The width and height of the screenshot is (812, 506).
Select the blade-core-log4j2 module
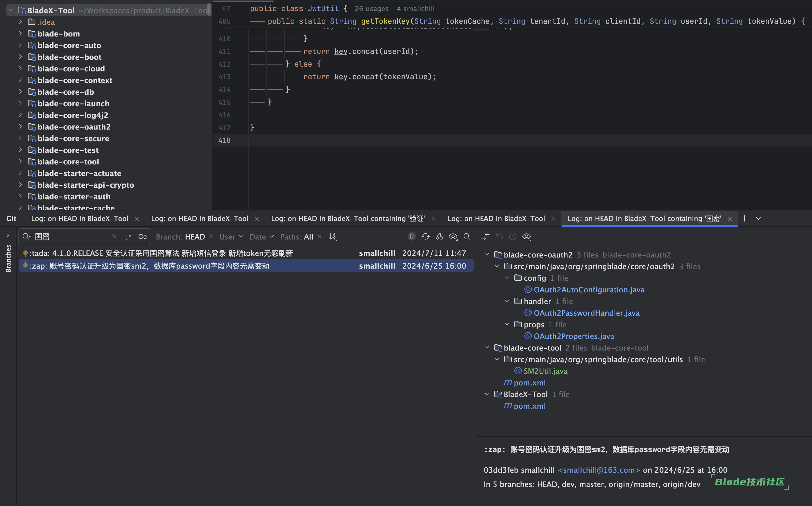(73, 115)
